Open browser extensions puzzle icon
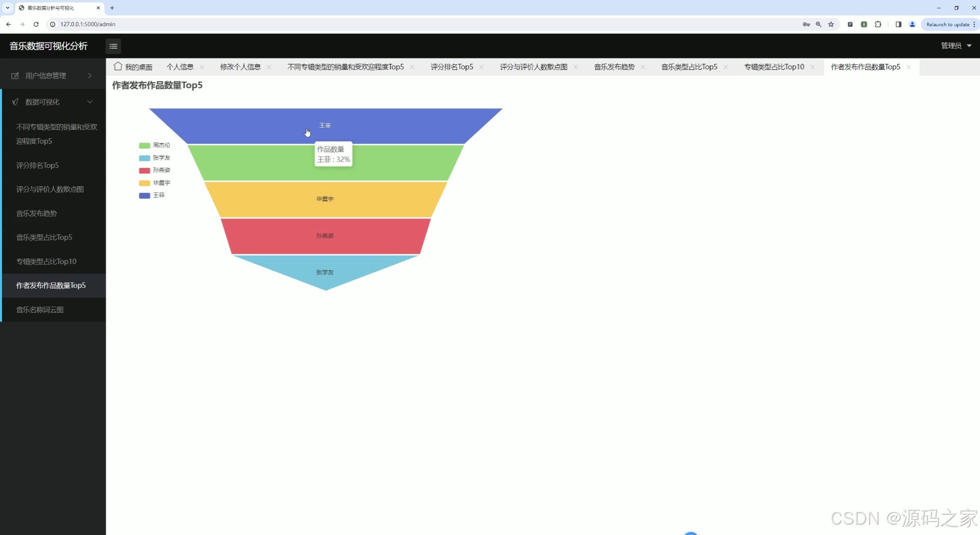The width and height of the screenshot is (980, 535). (x=878, y=24)
